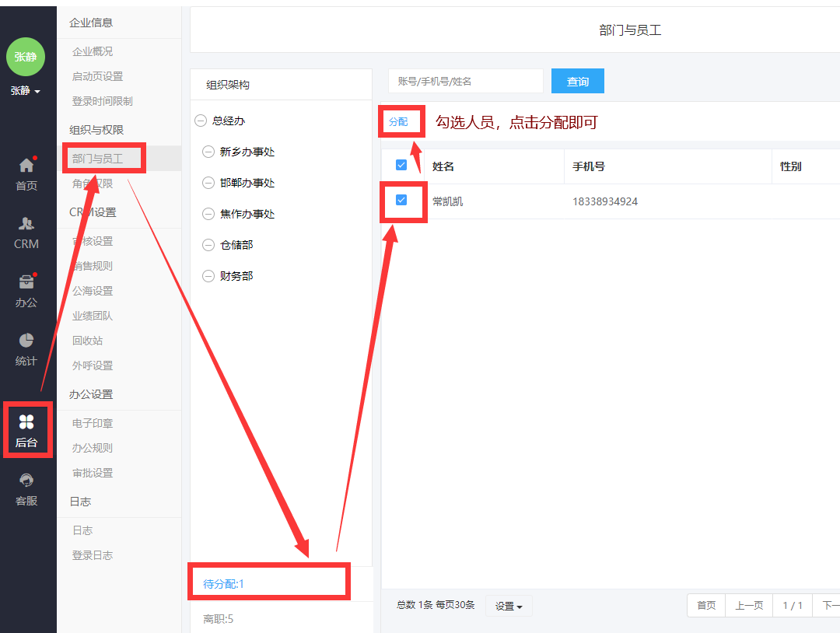This screenshot has width=840, height=633.
Task: Open the 张静 user dropdown arrow
Action: pyautogui.click(x=37, y=92)
